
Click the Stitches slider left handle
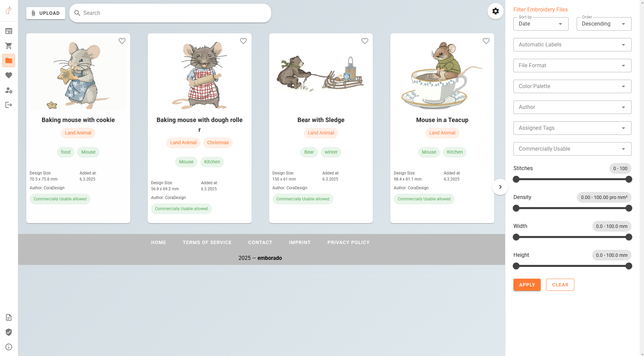click(516, 179)
